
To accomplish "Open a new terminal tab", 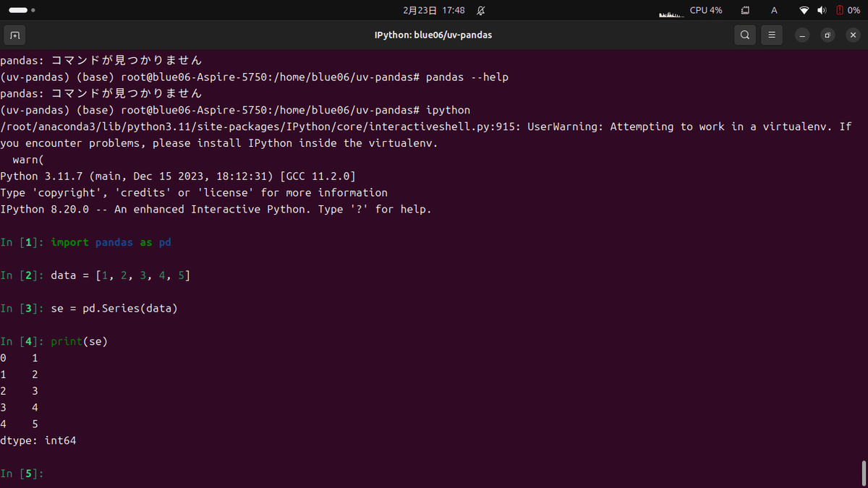I will 14,35.
